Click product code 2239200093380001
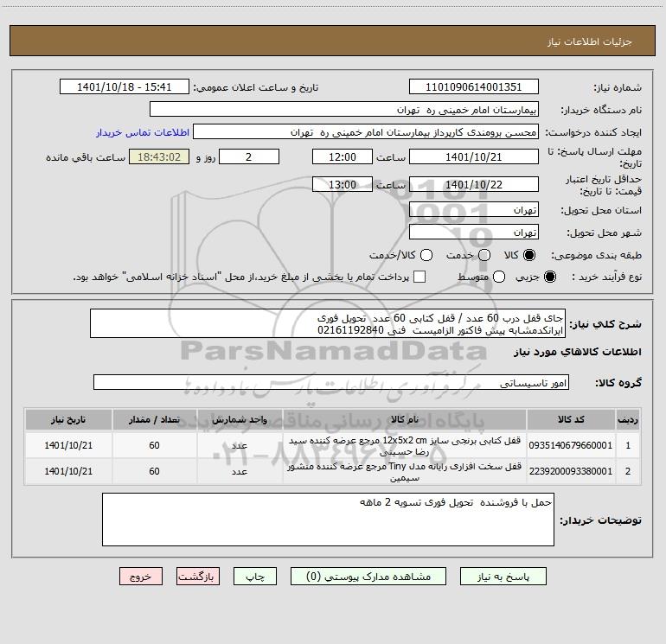The width and height of the screenshot is (666, 644). (571, 471)
